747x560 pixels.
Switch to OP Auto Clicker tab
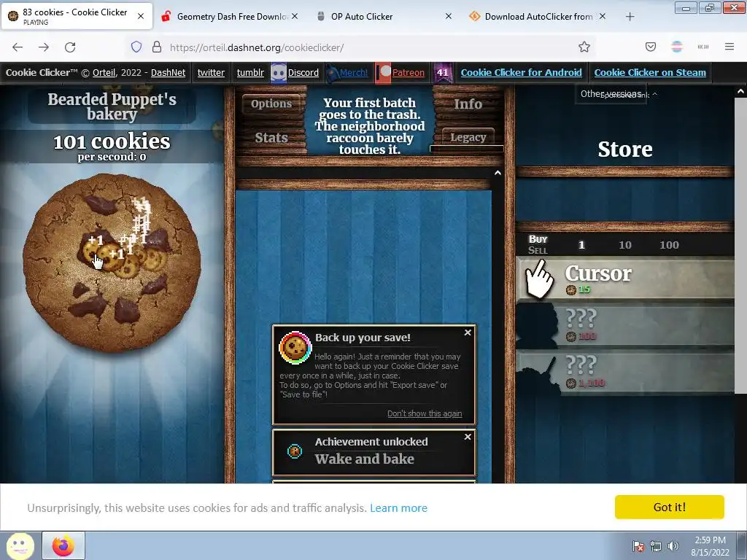click(x=384, y=16)
